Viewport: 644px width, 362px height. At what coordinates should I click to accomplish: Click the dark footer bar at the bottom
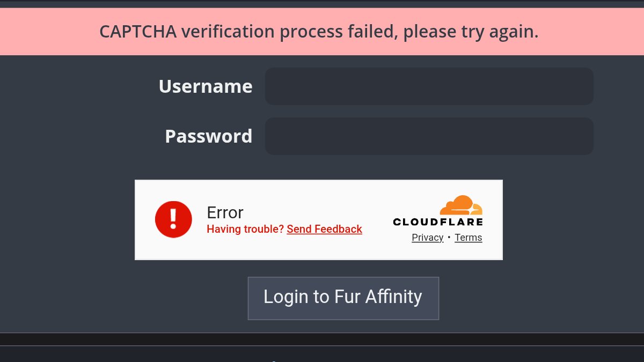[x=322, y=354]
